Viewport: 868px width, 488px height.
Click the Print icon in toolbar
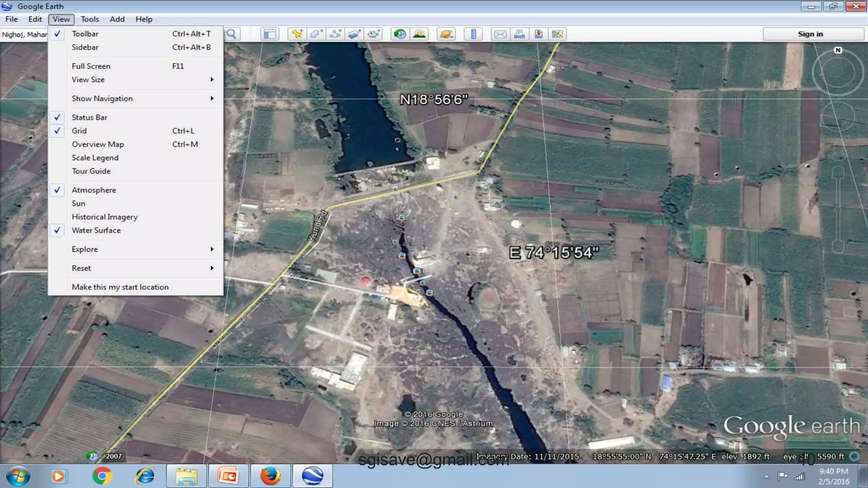[519, 34]
